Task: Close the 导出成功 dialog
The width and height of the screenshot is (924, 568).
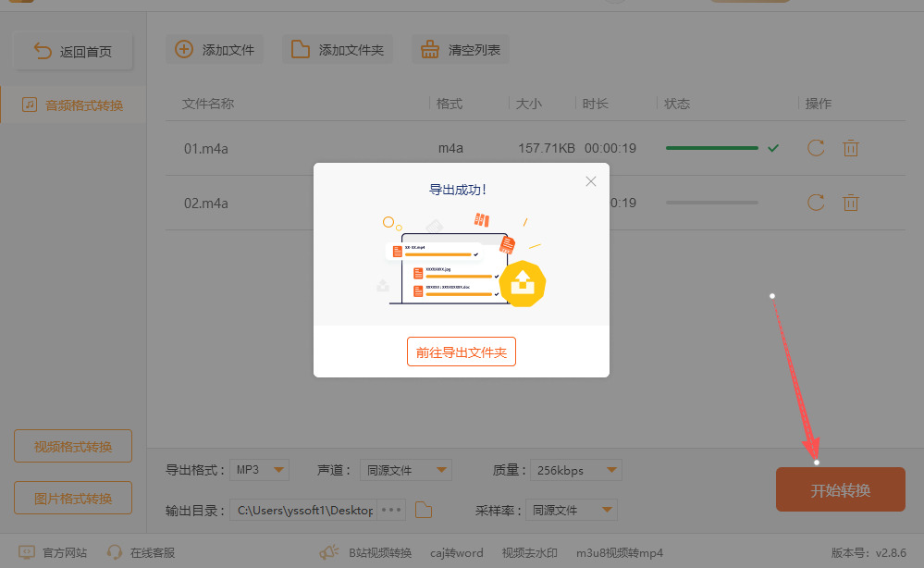Action: point(591,181)
